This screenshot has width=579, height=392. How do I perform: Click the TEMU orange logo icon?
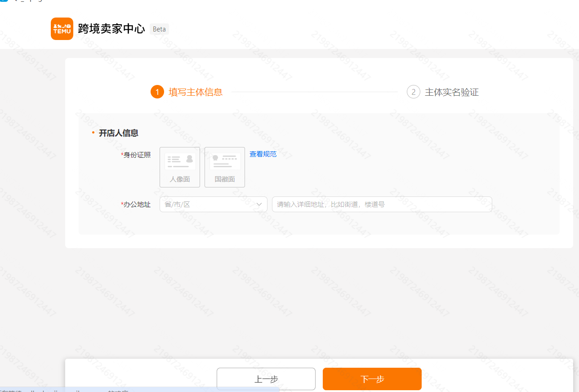62,29
